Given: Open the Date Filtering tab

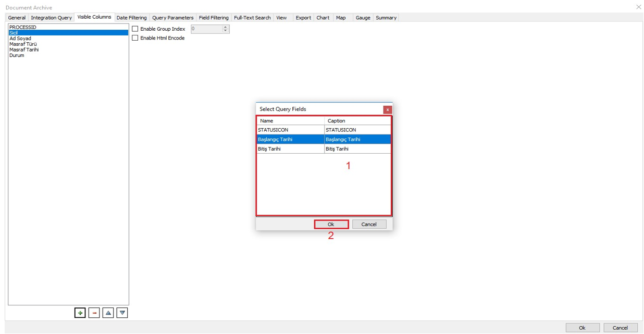Looking at the screenshot, I should pos(131,18).
